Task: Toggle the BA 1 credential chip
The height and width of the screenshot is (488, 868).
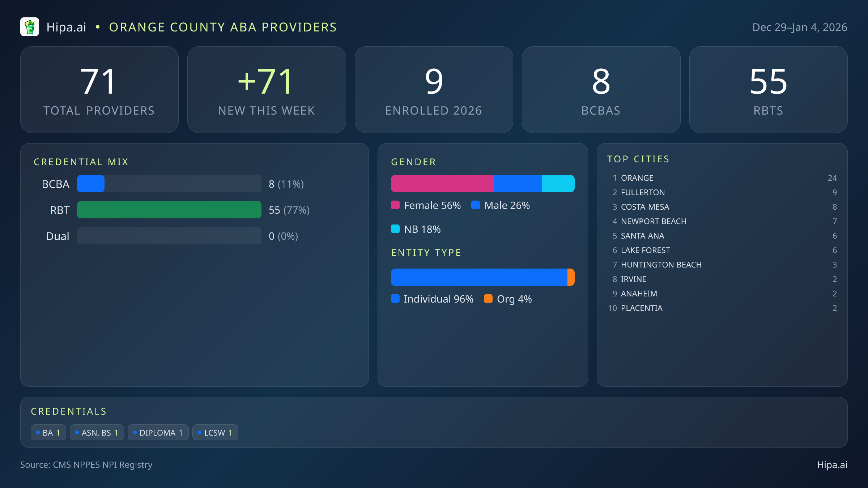Action: click(x=48, y=432)
